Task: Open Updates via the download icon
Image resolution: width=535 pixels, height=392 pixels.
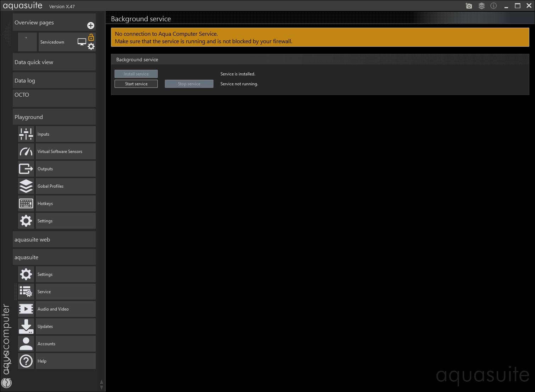Action: pyautogui.click(x=26, y=326)
